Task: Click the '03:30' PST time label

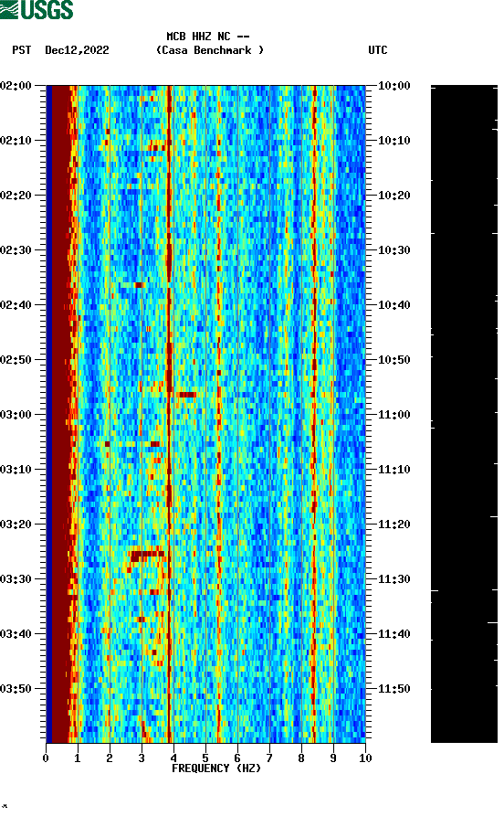Action: tap(16, 579)
